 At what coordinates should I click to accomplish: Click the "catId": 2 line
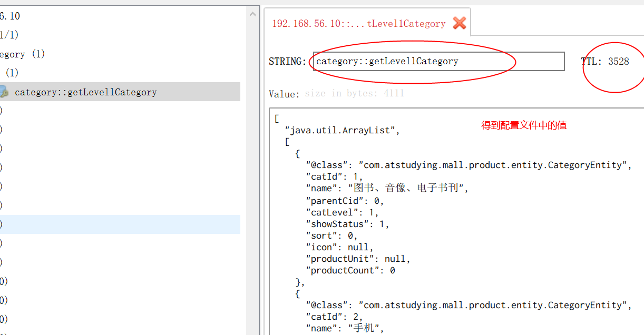pyautogui.click(x=335, y=317)
